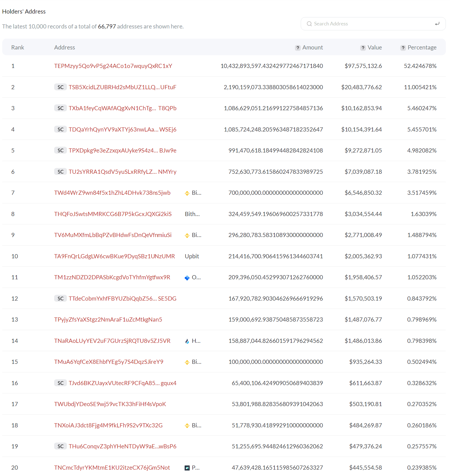Click amount 700,000,000.000000000000000000
This screenshot has height=476, width=450.
pos(276,193)
